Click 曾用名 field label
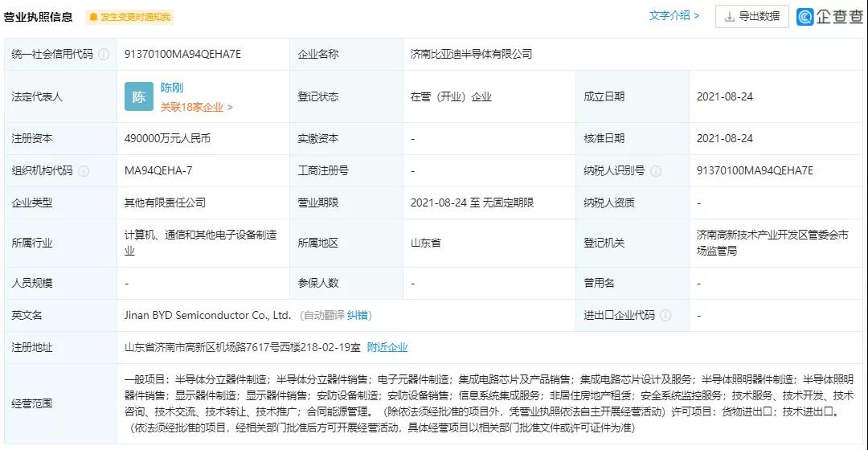868x450 pixels. tap(599, 284)
